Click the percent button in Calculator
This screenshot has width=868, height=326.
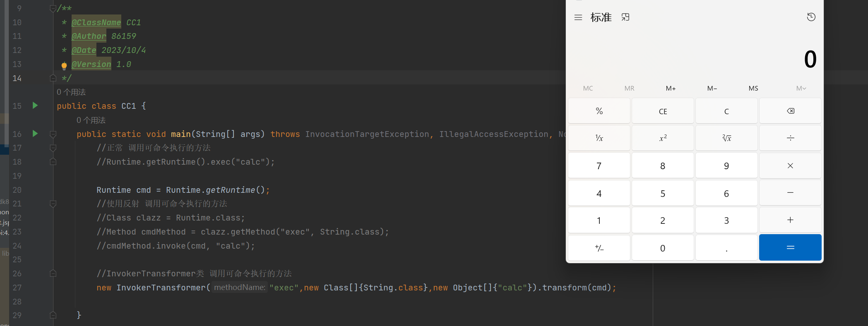click(x=599, y=111)
